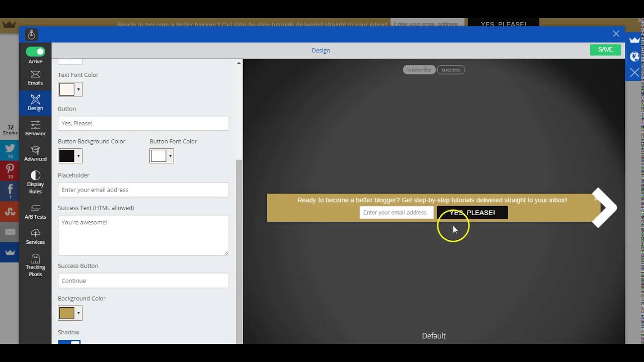Screen dimensions: 644x362
Task: Open Button Font Color dropdown arrow
Action: (x=171, y=156)
